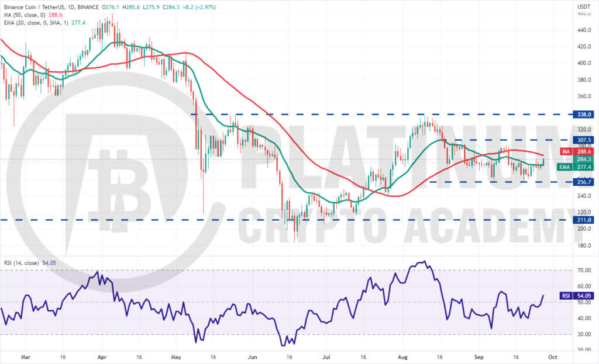Viewport: 599px width, 364px height.
Task: Click the Mar label on the time axis
Action: (26, 357)
